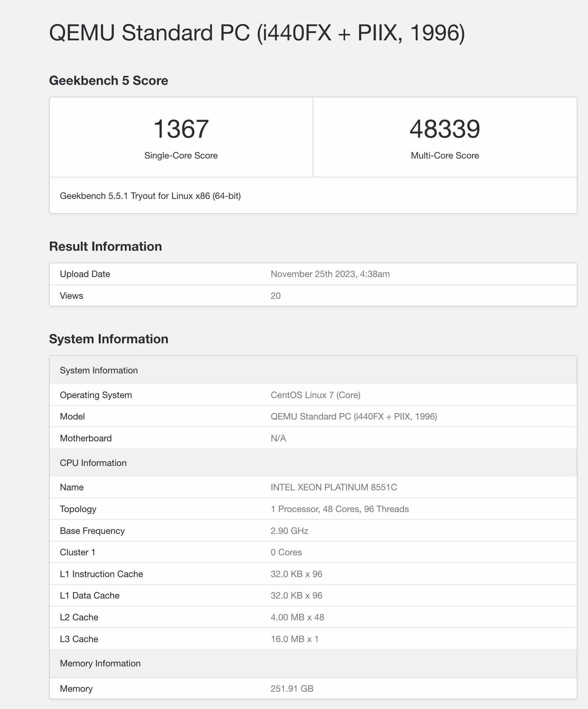
Task: Select the views count 20
Action: (x=276, y=296)
